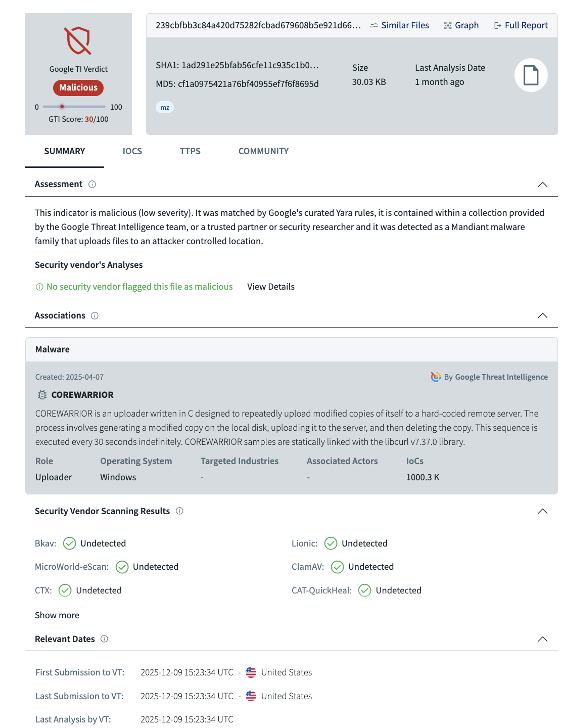Click the Relevant Dates info icon
Viewport: 562px width, 728px height.
[x=104, y=639]
